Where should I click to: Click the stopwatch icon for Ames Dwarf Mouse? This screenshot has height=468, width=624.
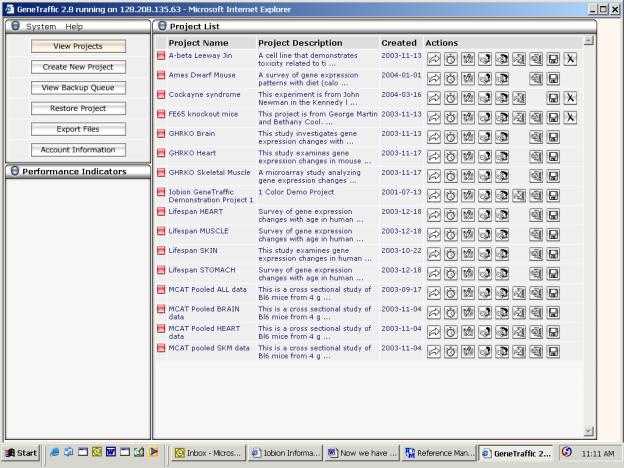pyautogui.click(x=451, y=78)
